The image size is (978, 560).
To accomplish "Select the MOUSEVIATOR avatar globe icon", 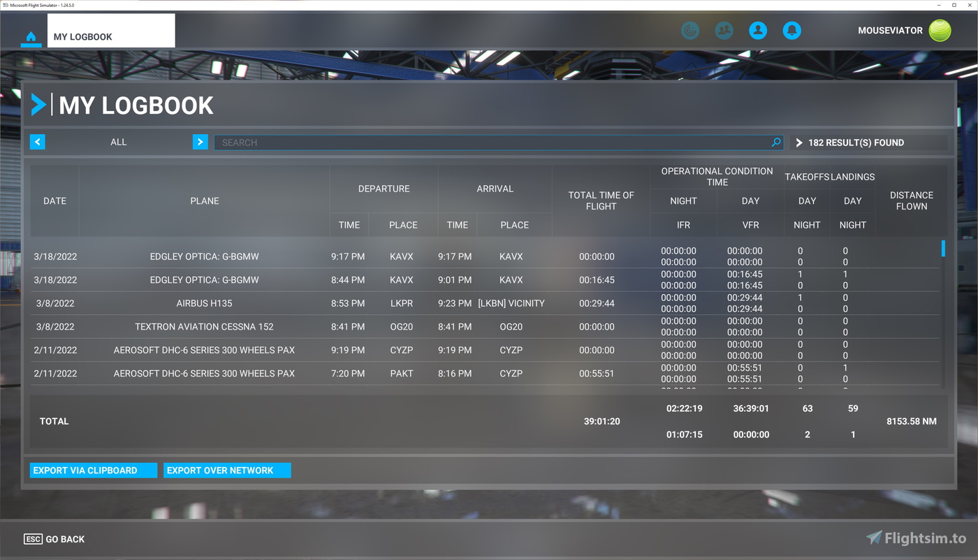I will pyautogui.click(x=941, y=31).
